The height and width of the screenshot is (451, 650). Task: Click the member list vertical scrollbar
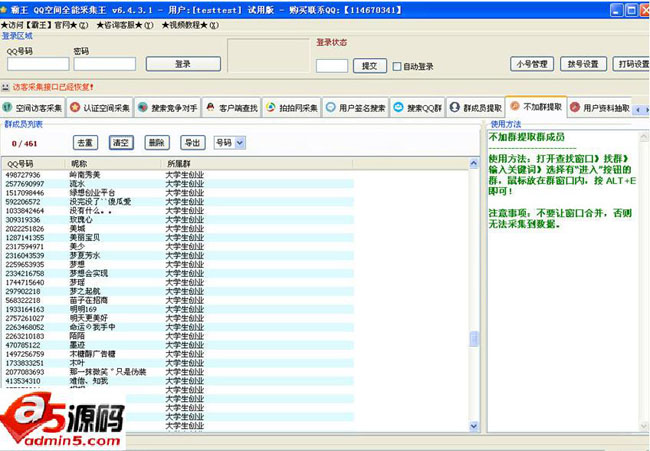click(475, 300)
